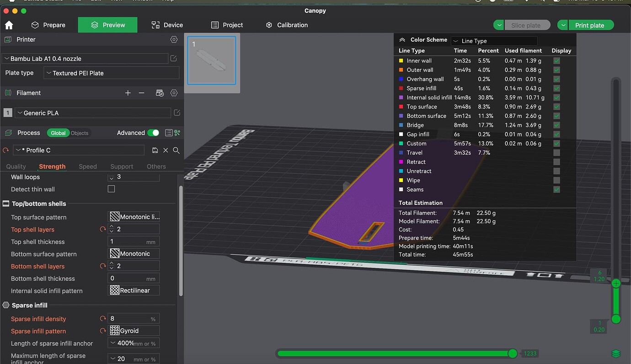Open Plate type dropdown
Screen dimensions: 631x364
pos(112,73)
